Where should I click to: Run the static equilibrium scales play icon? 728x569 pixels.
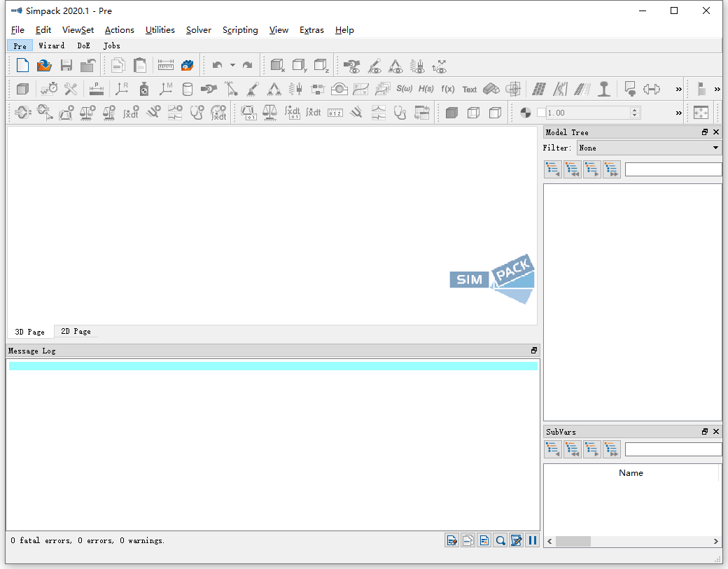87,112
